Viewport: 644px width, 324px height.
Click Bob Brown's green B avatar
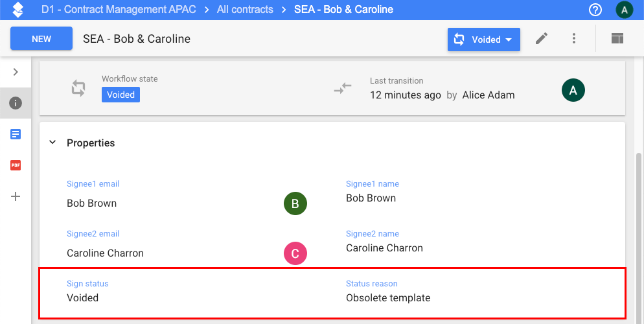[295, 203]
